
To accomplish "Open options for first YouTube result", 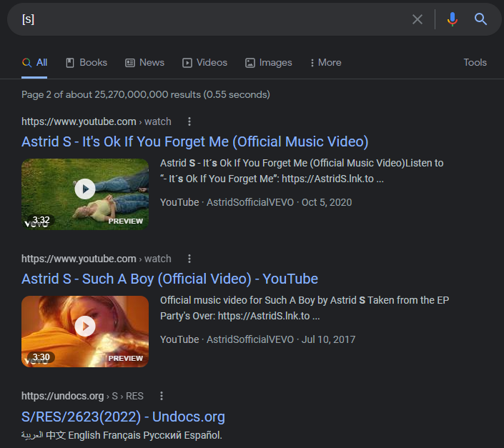I will pyautogui.click(x=189, y=121).
